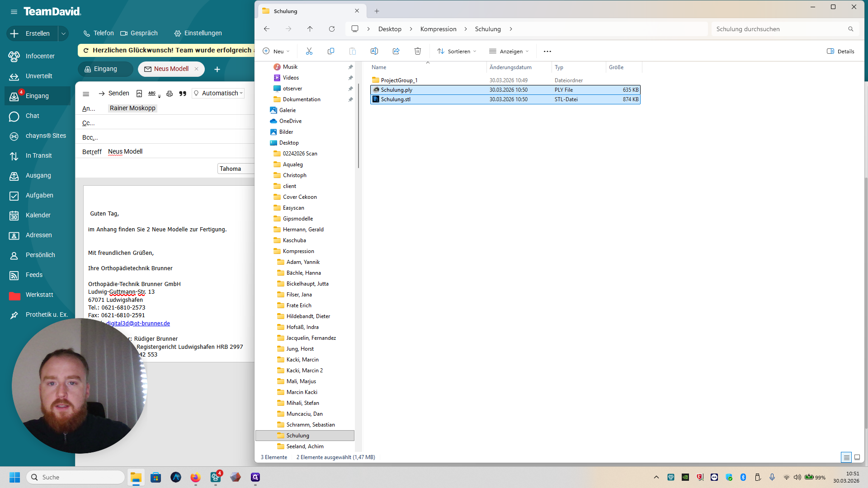Click the Explorer share icon
The width and height of the screenshot is (868, 488).
(396, 51)
